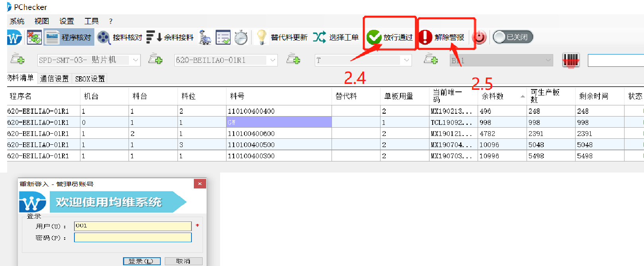Click the 取消 button in login dialog
644x266 pixels.
pyautogui.click(x=183, y=261)
